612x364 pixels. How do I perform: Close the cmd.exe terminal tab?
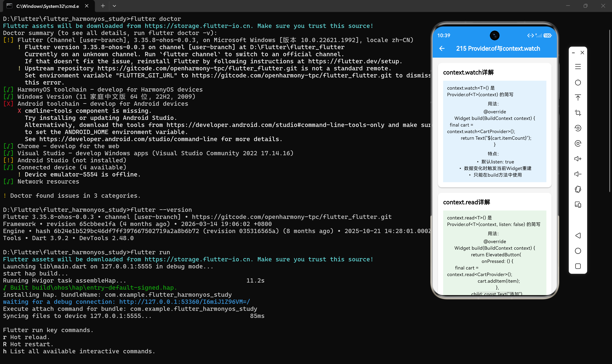pyautogui.click(x=87, y=6)
